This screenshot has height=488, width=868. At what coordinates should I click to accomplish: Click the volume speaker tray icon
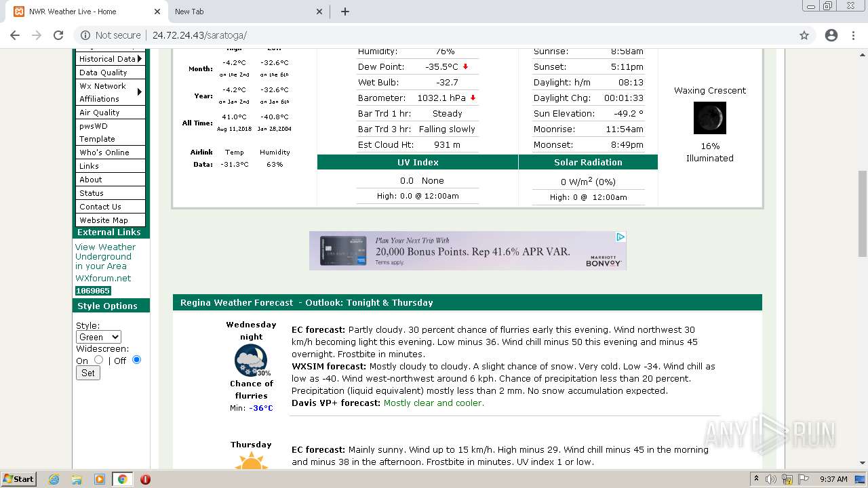(x=771, y=479)
